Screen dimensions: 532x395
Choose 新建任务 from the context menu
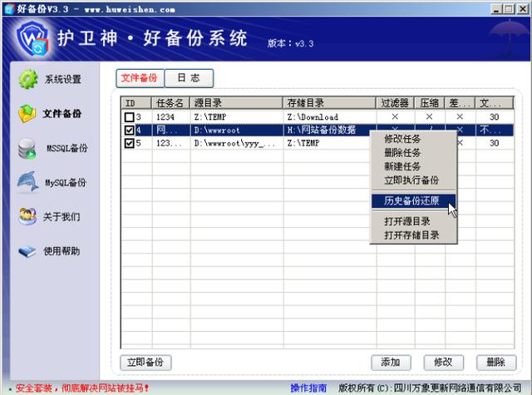pos(402,166)
